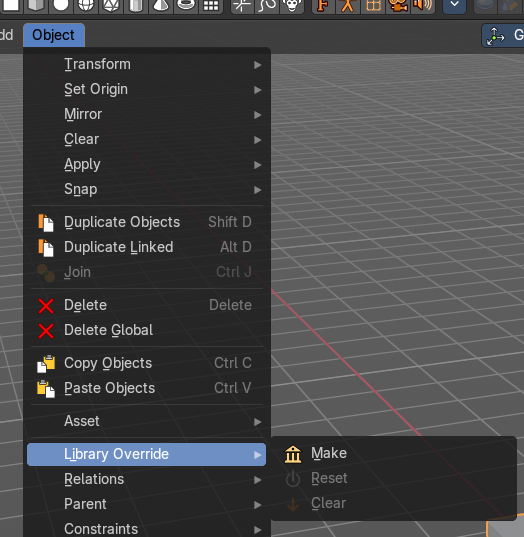Open the Set Origin submenu
Screen dimensions: 524x537
(147, 89)
